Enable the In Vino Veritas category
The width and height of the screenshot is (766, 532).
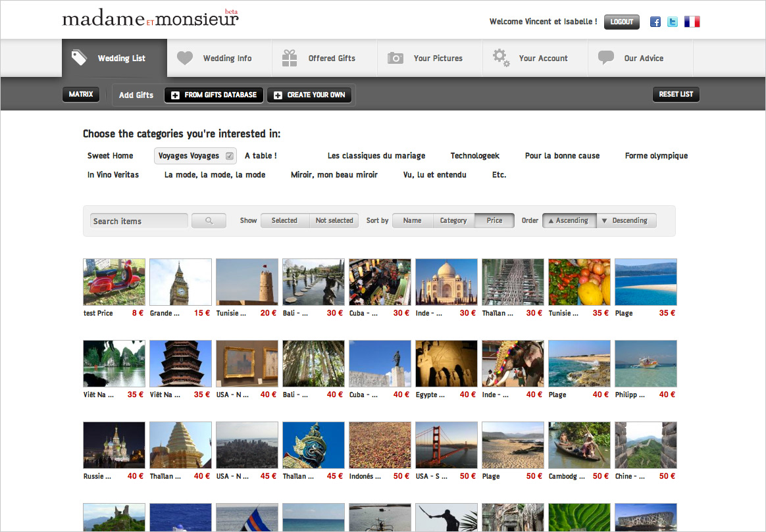(113, 175)
